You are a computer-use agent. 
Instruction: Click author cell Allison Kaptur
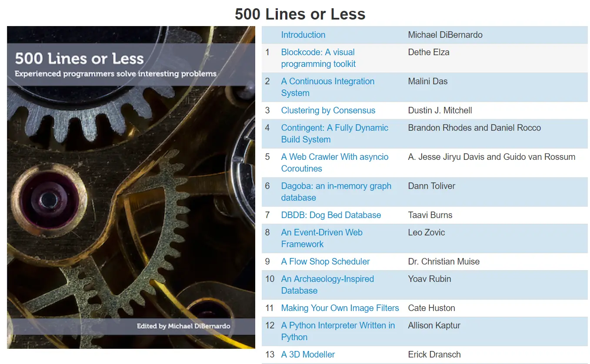[434, 325]
